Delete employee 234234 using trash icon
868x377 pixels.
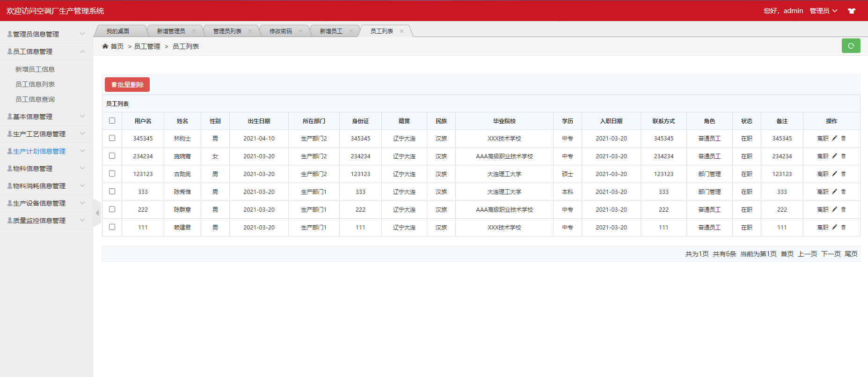pos(844,156)
